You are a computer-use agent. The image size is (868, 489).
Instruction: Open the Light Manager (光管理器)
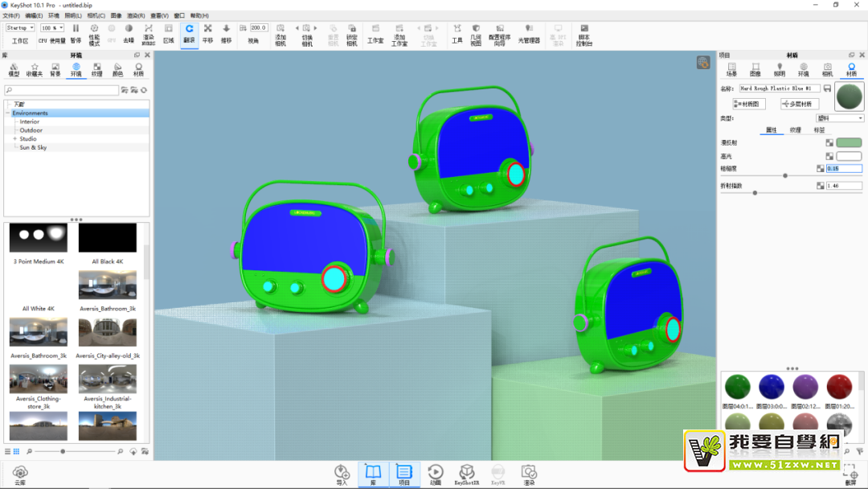529,32
